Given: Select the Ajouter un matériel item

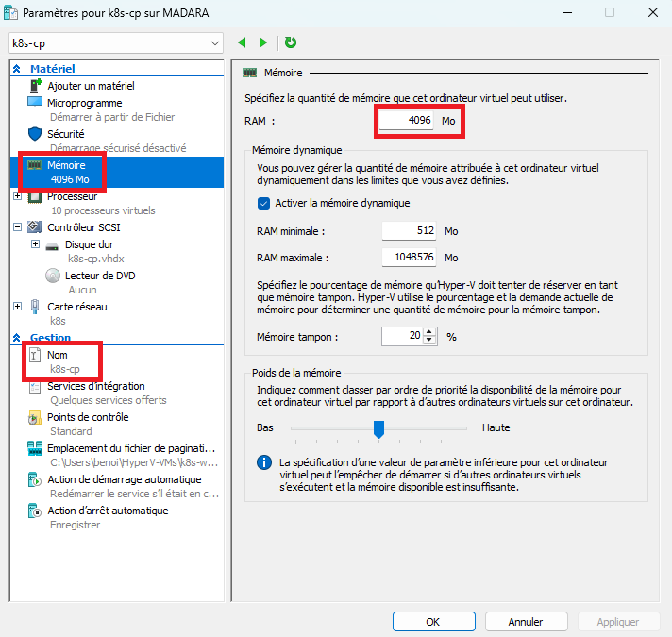Looking at the screenshot, I should [x=91, y=86].
